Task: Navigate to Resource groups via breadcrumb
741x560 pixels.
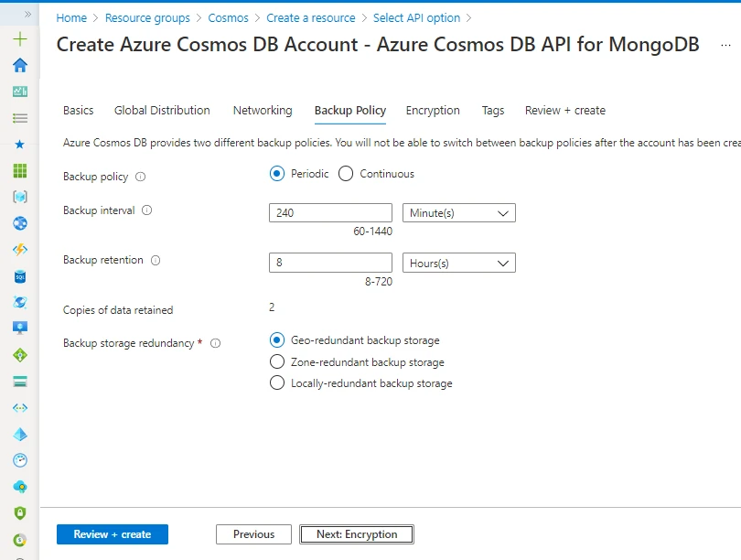Action: coord(147,17)
